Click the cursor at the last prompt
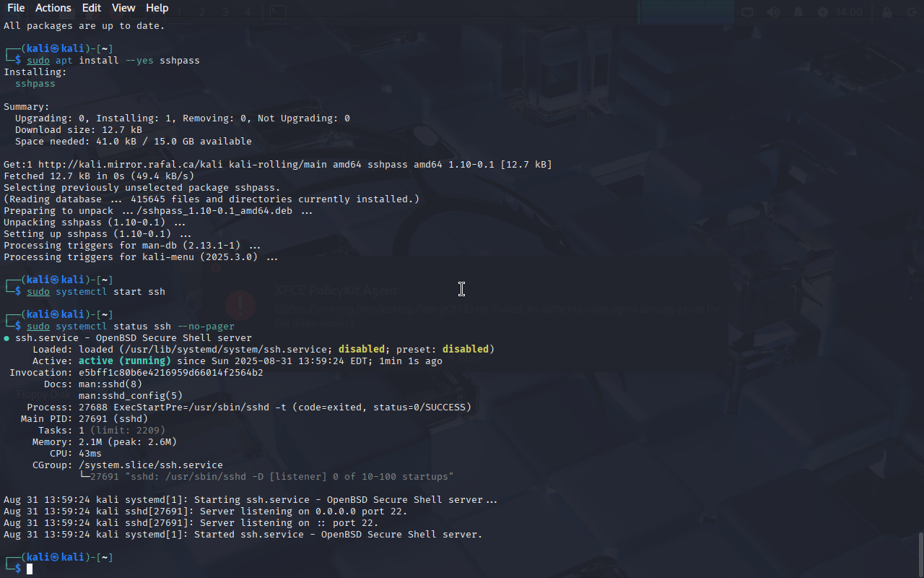 tap(30, 569)
